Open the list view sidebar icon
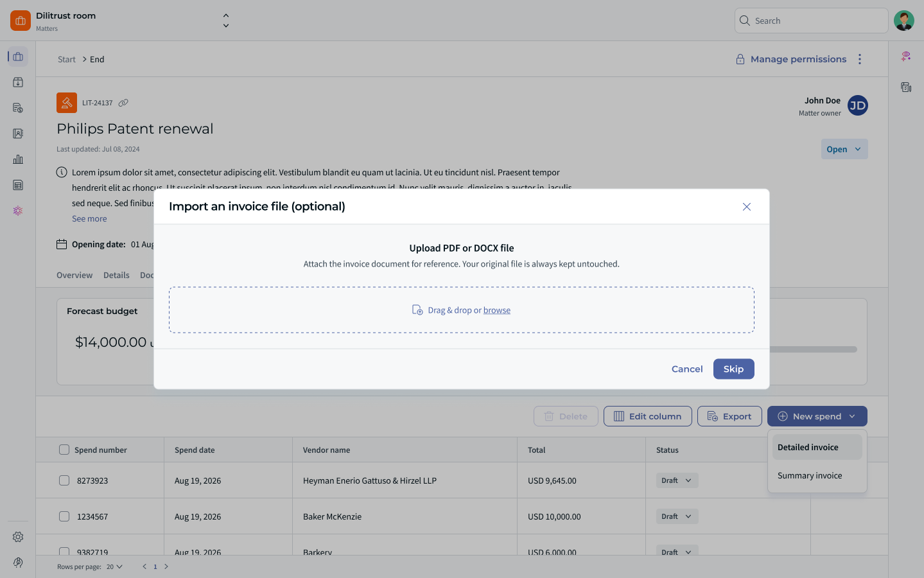The width and height of the screenshot is (924, 578). pyautogui.click(x=18, y=185)
